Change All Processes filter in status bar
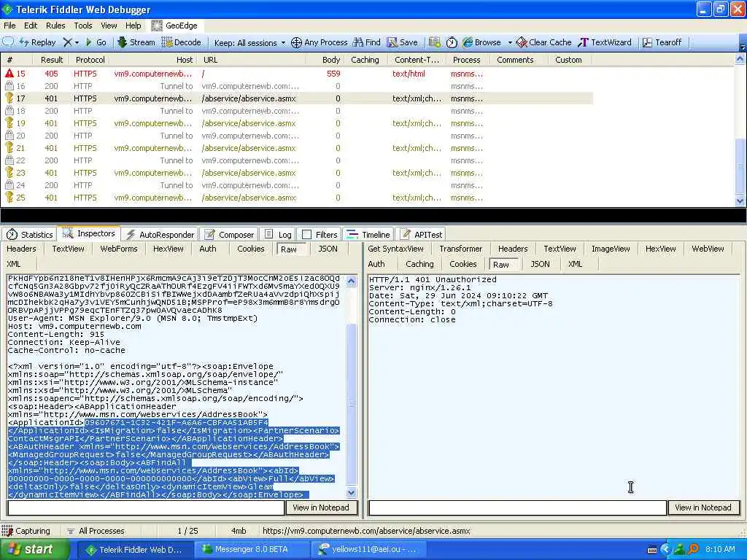Viewport: 747px width, 560px height. (x=96, y=531)
